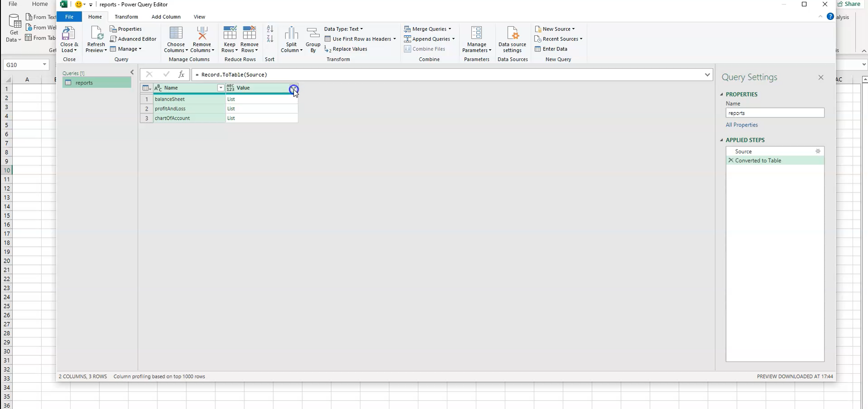Switch to the Transform tab

click(x=126, y=17)
